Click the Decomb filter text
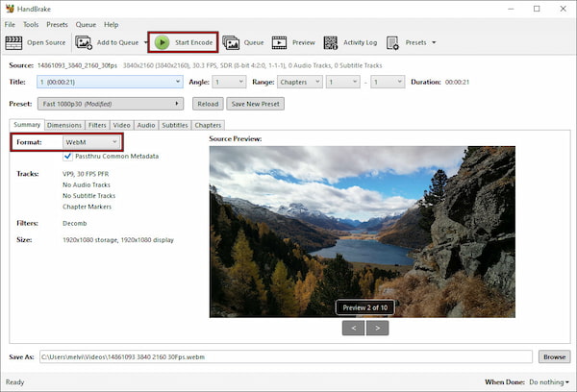Image resolution: width=577 pixels, height=392 pixels. (x=75, y=223)
